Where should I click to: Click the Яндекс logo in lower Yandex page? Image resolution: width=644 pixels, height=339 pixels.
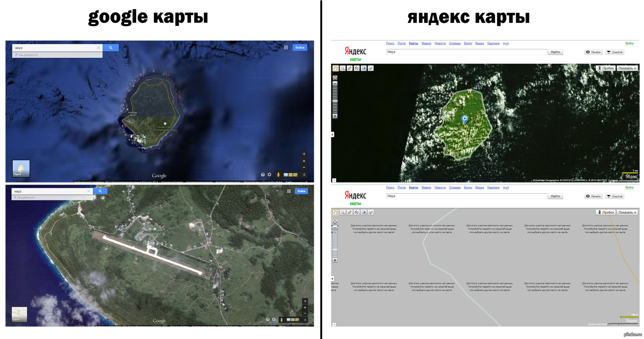tap(355, 195)
